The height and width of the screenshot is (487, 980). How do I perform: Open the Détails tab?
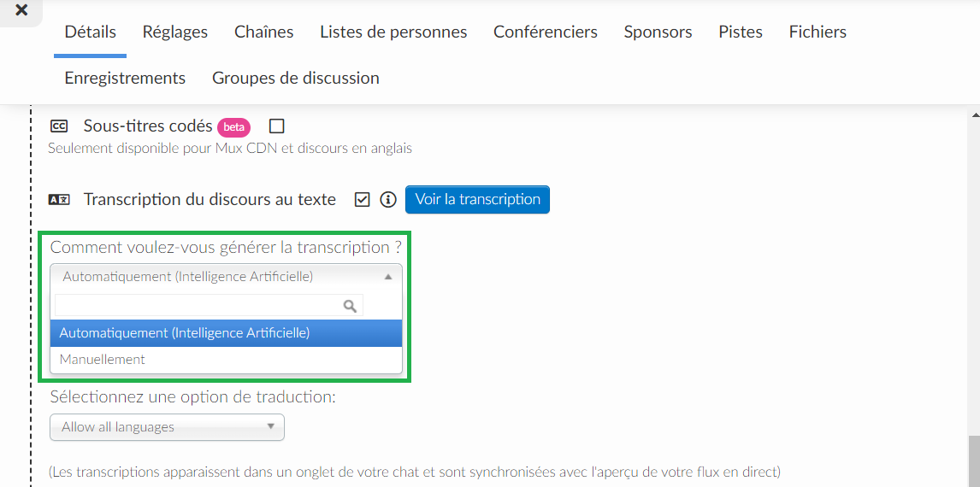90,32
